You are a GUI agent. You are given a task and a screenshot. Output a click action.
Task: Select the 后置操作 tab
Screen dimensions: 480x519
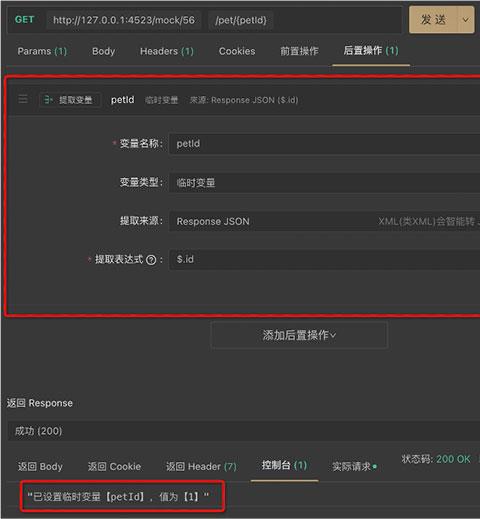click(371, 51)
